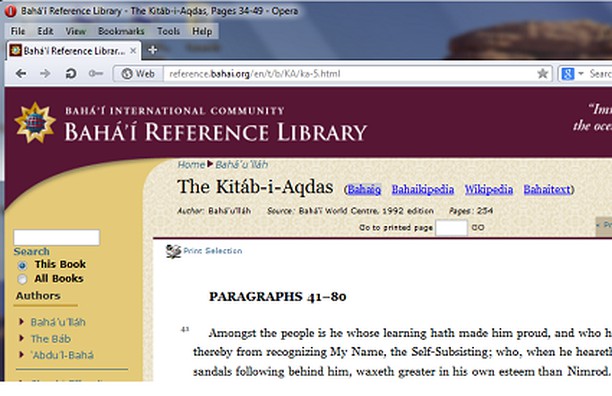This screenshot has height=396, width=612.
Task: Expand the 'Abdu'l-Bahá author arrow
Action: tap(21, 354)
